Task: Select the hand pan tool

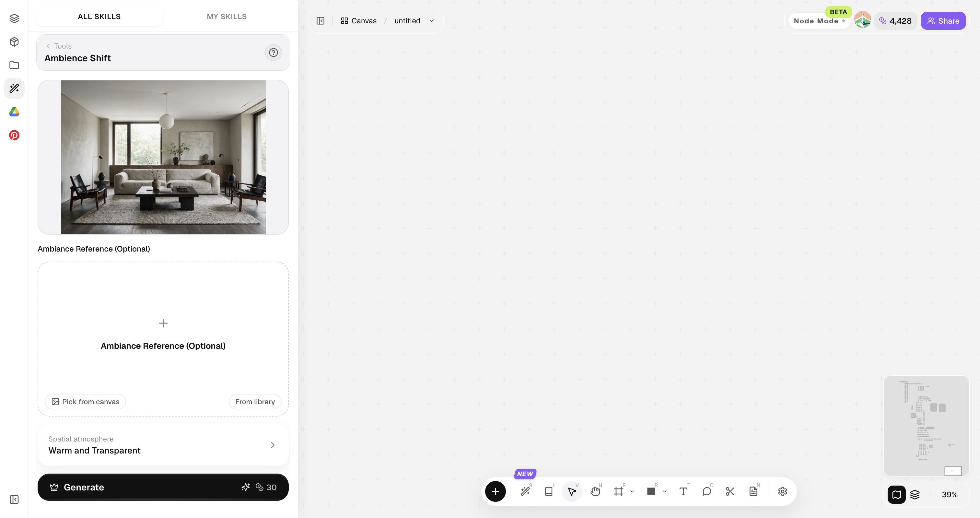Action: coord(595,491)
